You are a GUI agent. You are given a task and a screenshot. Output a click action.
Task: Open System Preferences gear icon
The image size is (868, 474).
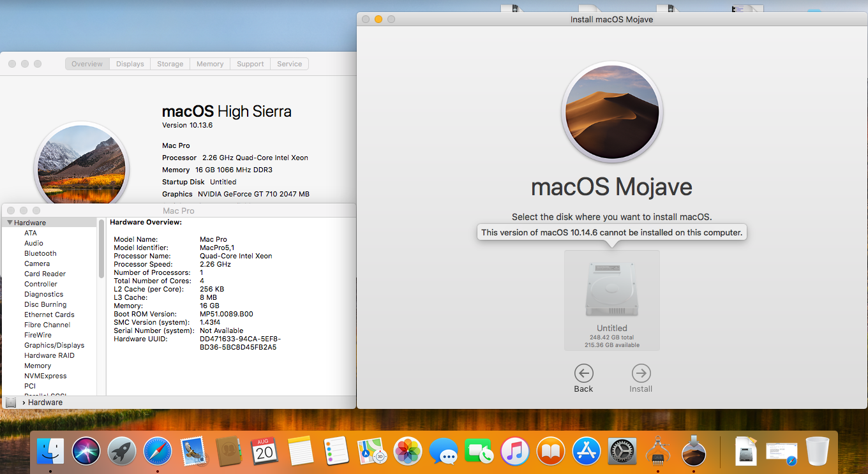point(622,452)
